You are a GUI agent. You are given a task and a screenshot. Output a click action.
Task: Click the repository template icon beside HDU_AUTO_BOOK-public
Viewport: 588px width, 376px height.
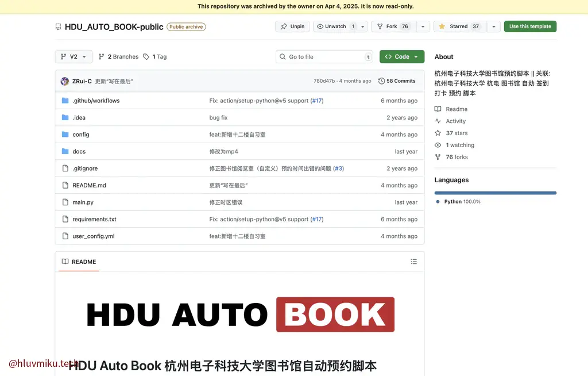pos(58,26)
